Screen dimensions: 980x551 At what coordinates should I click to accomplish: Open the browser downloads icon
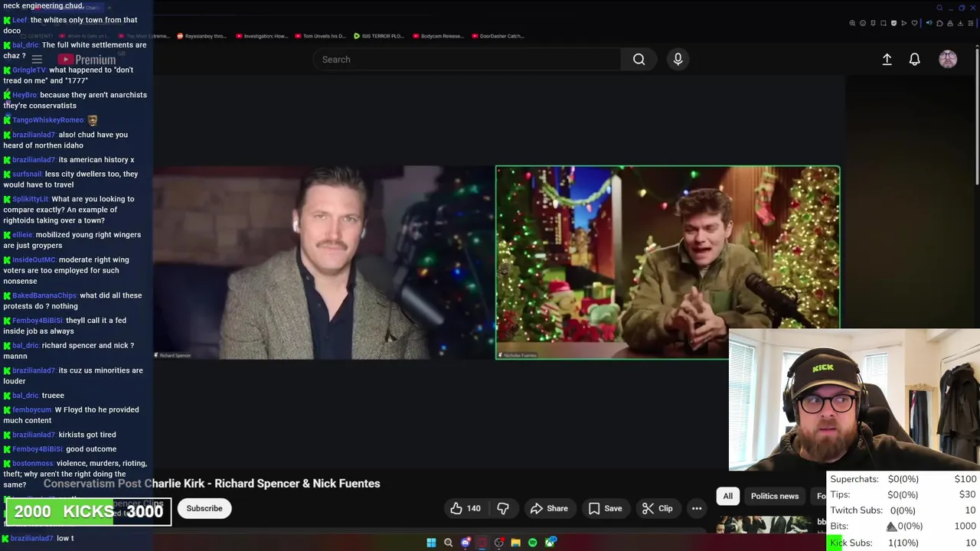click(960, 23)
